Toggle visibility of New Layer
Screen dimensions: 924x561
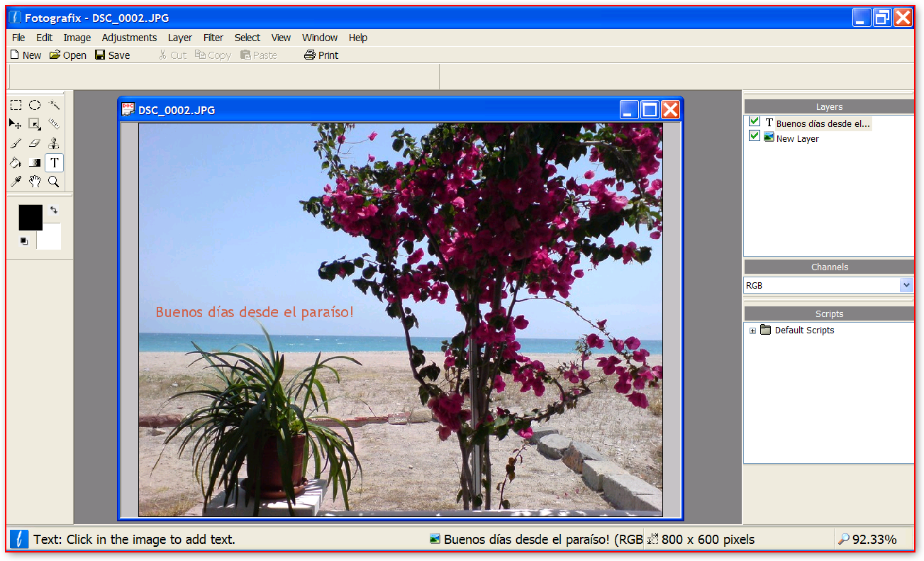click(755, 136)
